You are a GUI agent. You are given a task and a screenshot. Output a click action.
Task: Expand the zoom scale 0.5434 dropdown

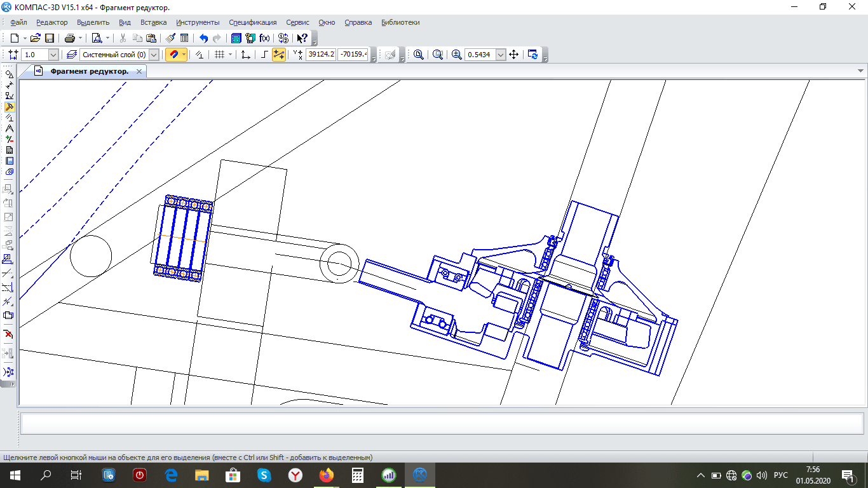coord(501,55)
